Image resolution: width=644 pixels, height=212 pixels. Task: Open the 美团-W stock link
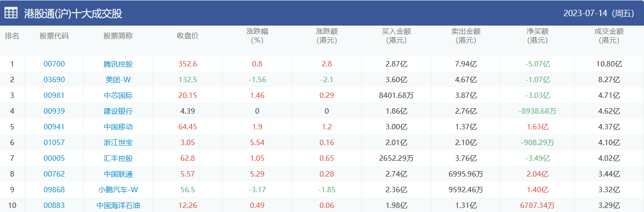point(118,79)
